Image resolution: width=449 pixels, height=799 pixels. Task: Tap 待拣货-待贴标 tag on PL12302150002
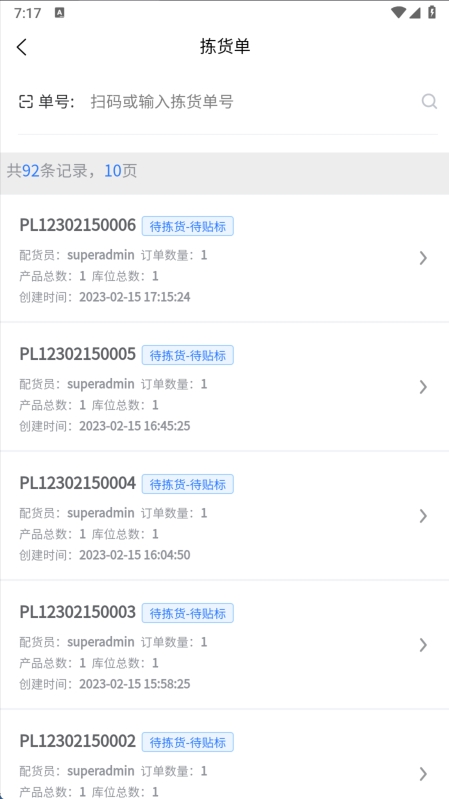point(188,742)
